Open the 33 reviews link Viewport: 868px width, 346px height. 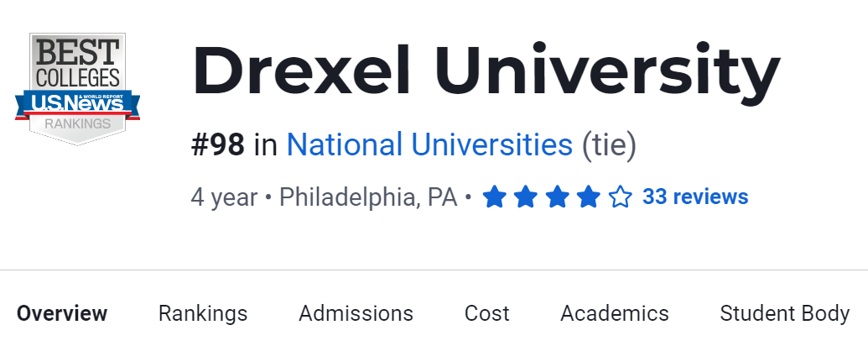pos(694,197)
